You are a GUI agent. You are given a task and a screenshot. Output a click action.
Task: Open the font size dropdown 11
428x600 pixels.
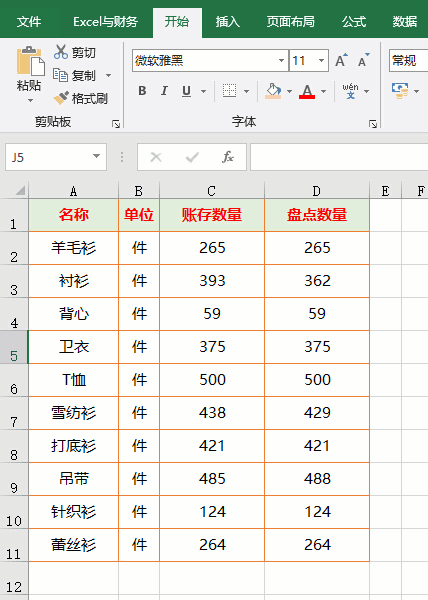(x=321, y=60)
